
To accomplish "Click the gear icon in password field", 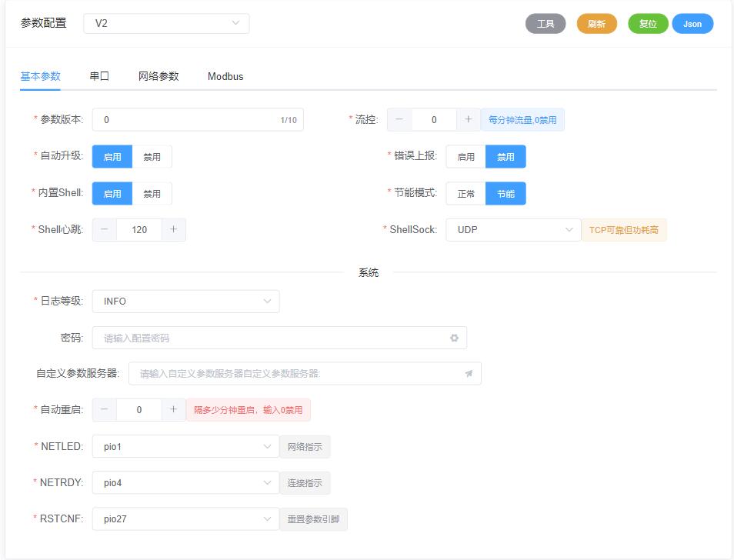I will [454, 338].
